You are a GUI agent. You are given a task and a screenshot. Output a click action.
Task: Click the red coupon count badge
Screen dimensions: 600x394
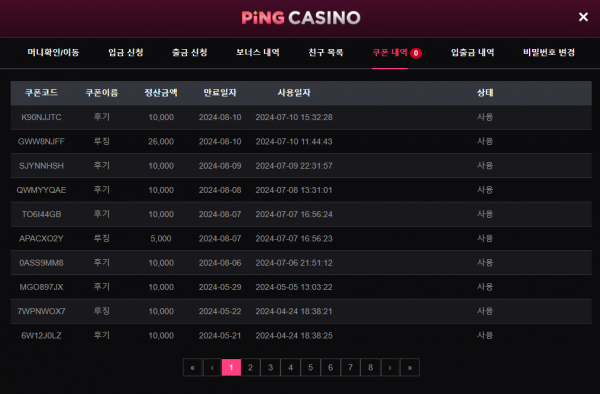(x=416, y=53)
